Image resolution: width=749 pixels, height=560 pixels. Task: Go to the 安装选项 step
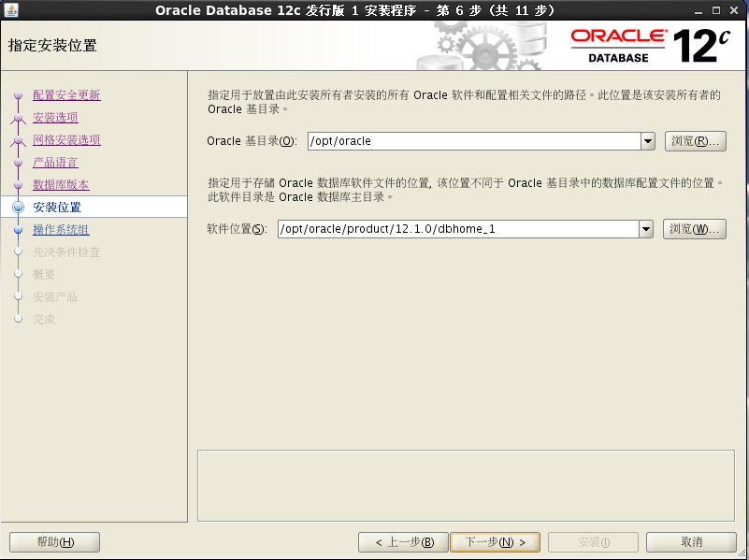55,118
